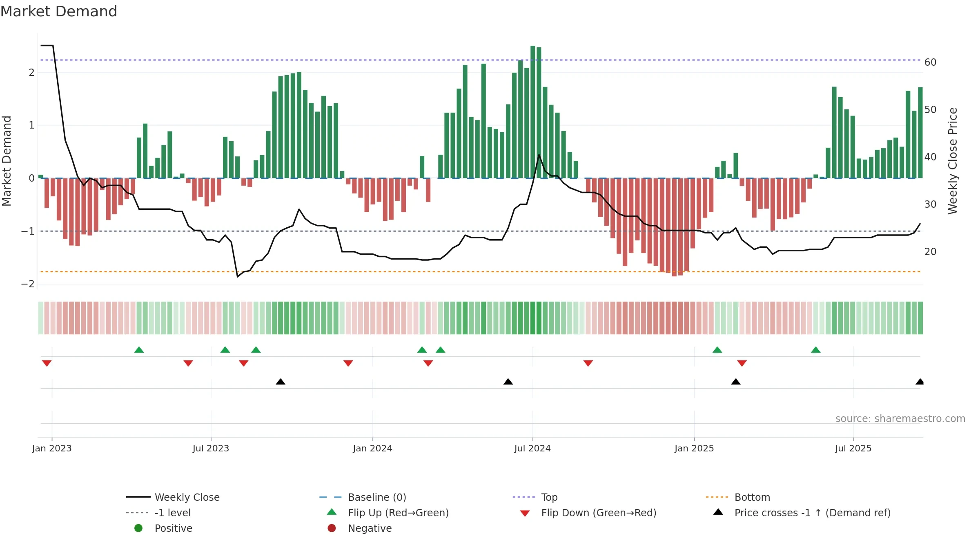Click black price-cross marker in February 2025
The width and height of the screenshot is (980, 551).
pyautogui.click(x=736, y=382)
